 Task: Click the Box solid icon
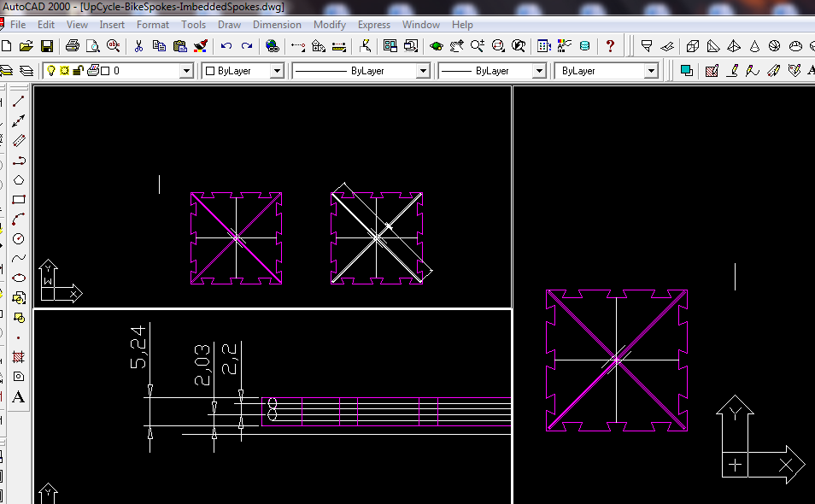coord(692,46)
